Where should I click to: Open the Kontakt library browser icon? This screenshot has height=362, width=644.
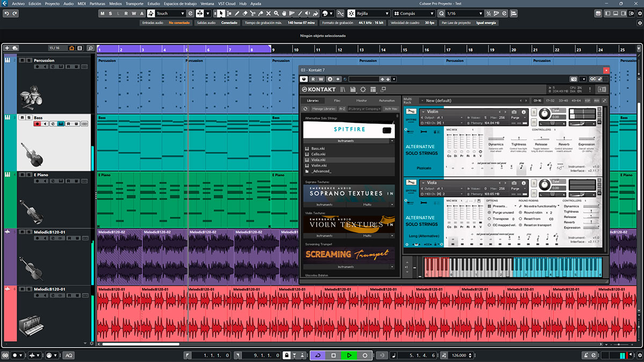point(343,89)
